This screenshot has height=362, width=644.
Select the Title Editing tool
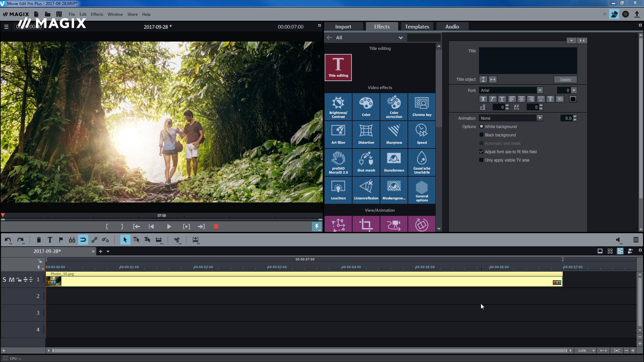[338, 67]
